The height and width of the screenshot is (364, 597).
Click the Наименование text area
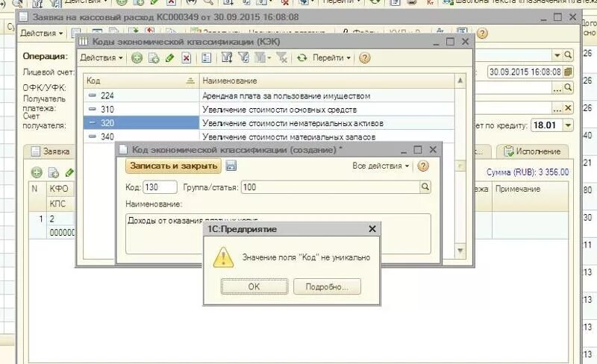click(x=278, y=233)
